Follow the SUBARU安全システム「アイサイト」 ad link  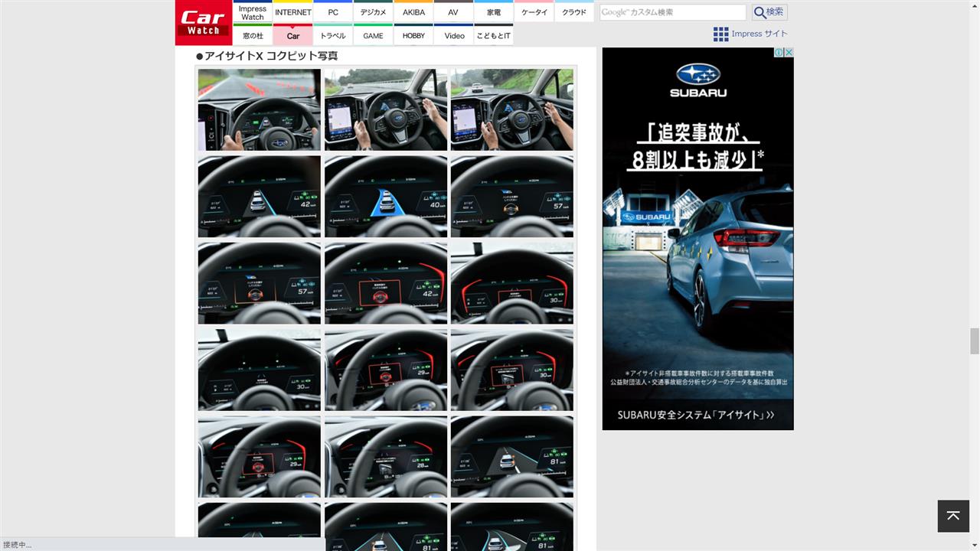pyautogui.click(x=696, y=415)
